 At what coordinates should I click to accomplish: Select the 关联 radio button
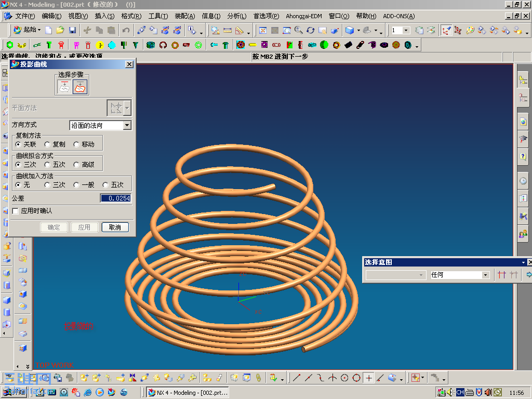(x=18, y=144)
